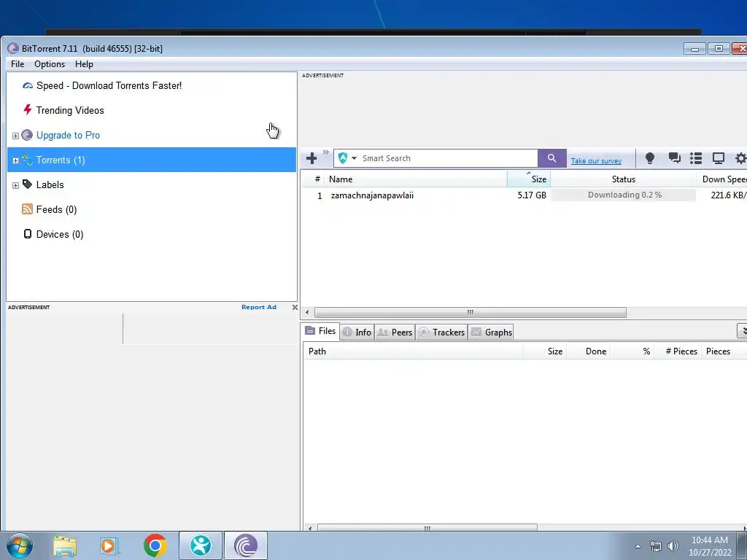
Task: Open Windows Explorer from taskbar
Action: coord(65,545)
